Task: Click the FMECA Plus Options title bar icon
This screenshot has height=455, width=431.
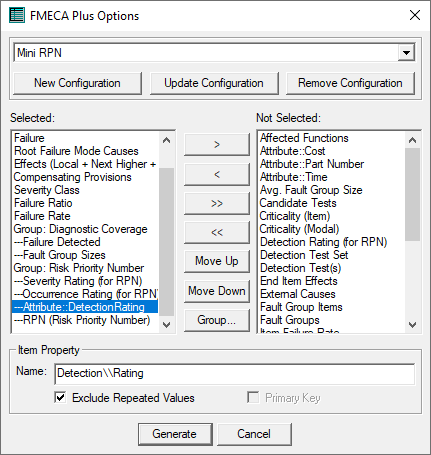Action: tap(17, 15)
